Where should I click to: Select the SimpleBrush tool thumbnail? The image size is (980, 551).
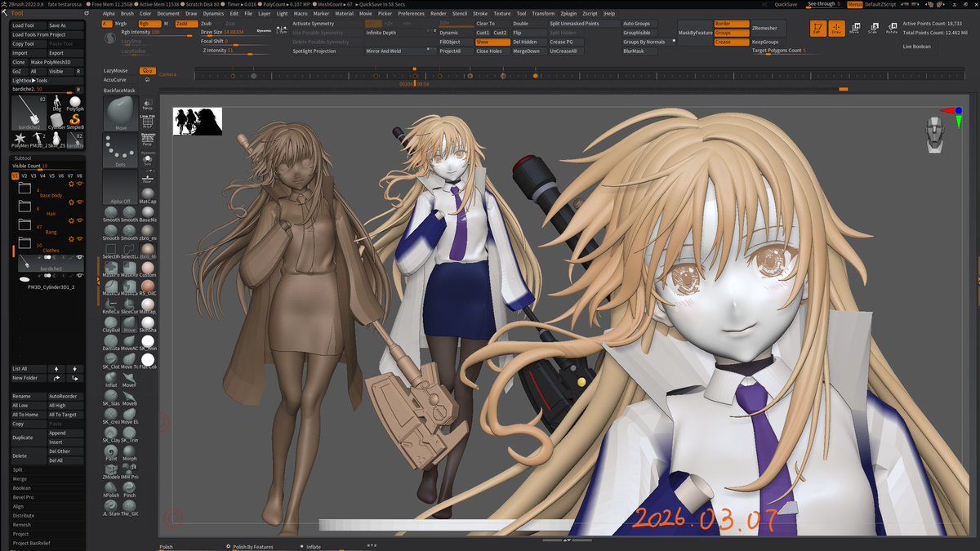[x=74, y=122]
